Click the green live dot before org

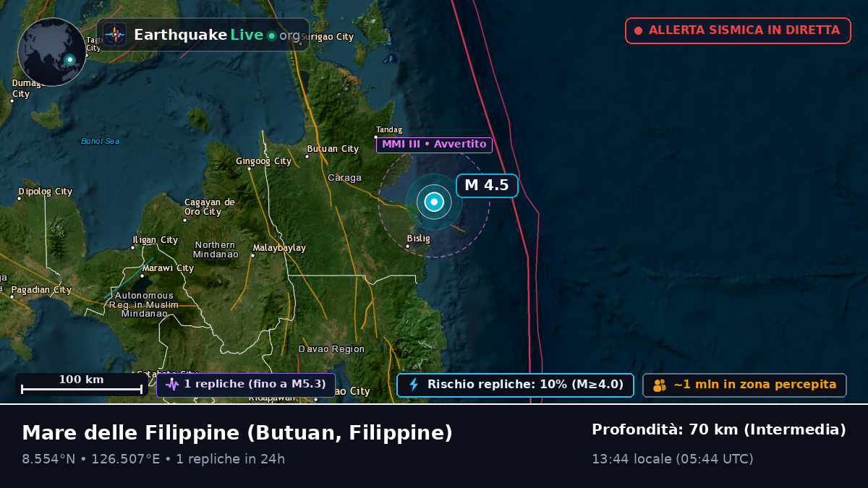pos(271,35)
